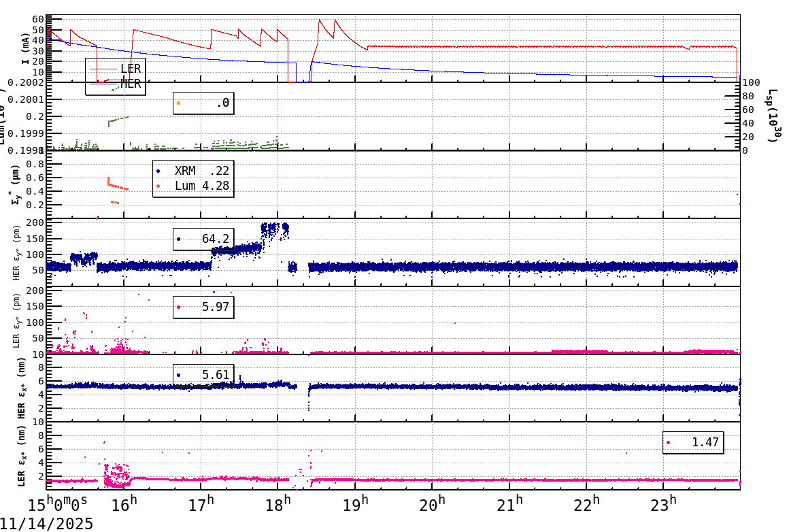The width and height of the screenshot is (789, 532).
Task: Click the 20h time axis label
Action: [x=432, y=504]
